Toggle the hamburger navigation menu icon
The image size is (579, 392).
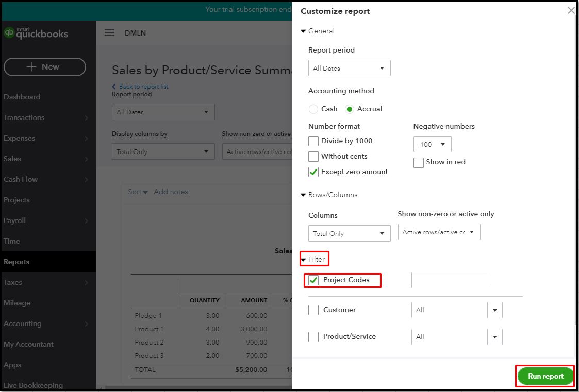click(109, 32)
